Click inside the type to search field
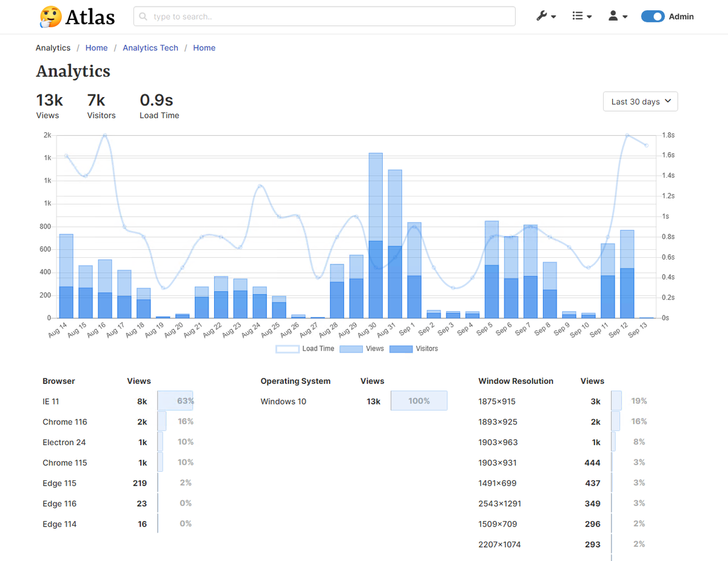The height and width of the screenshot is (561, 728). click(x=325, y=16)
